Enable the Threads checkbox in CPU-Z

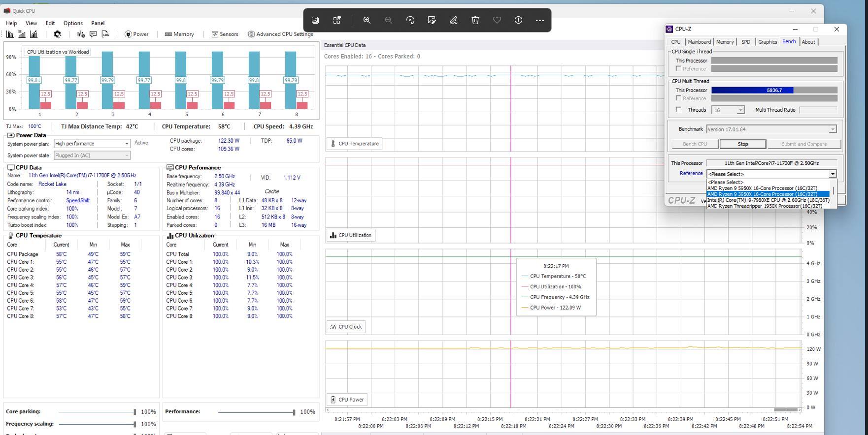(x=679, y=110)
